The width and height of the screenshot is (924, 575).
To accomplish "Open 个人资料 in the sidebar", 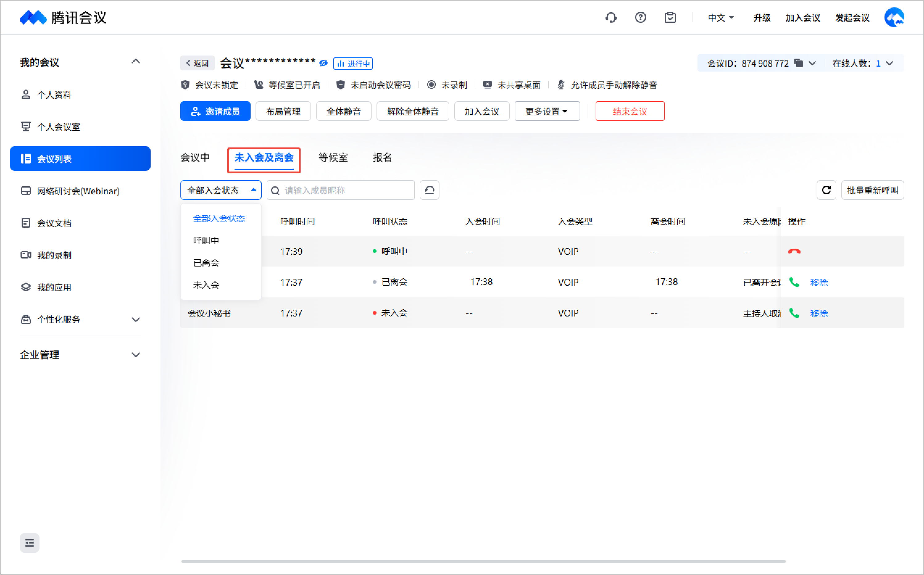I will (x=80, y=95).
